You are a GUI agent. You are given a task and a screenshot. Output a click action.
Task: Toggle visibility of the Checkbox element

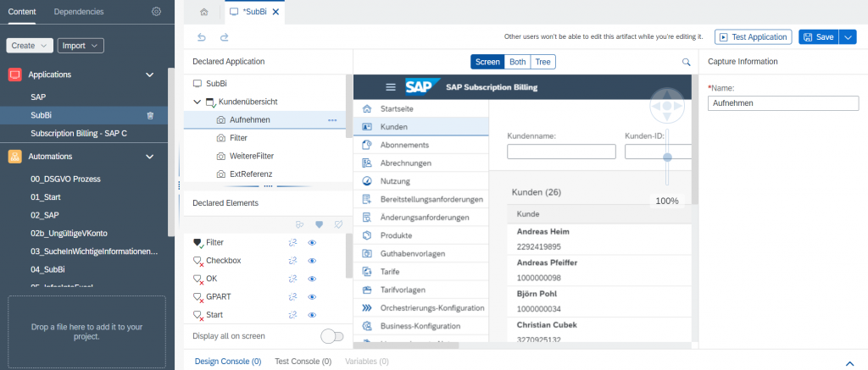click(312, 261)
